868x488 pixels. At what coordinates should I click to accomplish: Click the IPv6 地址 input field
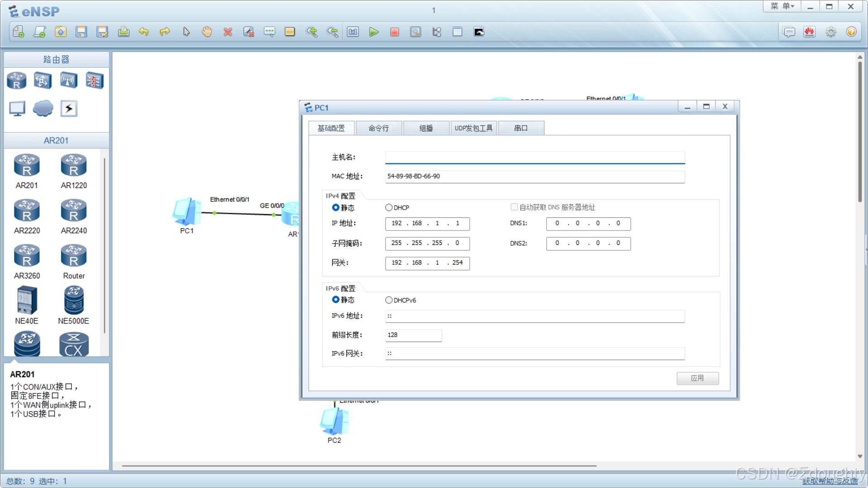coord(535,316)
